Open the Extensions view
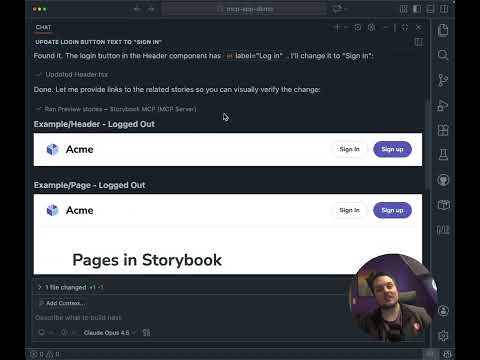 click(x=443, y=130)
